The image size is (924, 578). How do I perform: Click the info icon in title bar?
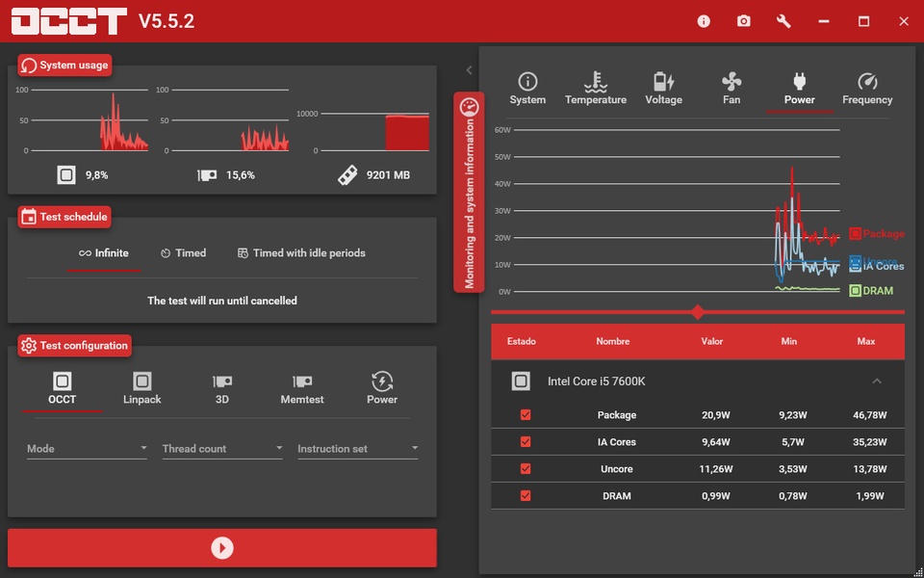click(704, 21)
